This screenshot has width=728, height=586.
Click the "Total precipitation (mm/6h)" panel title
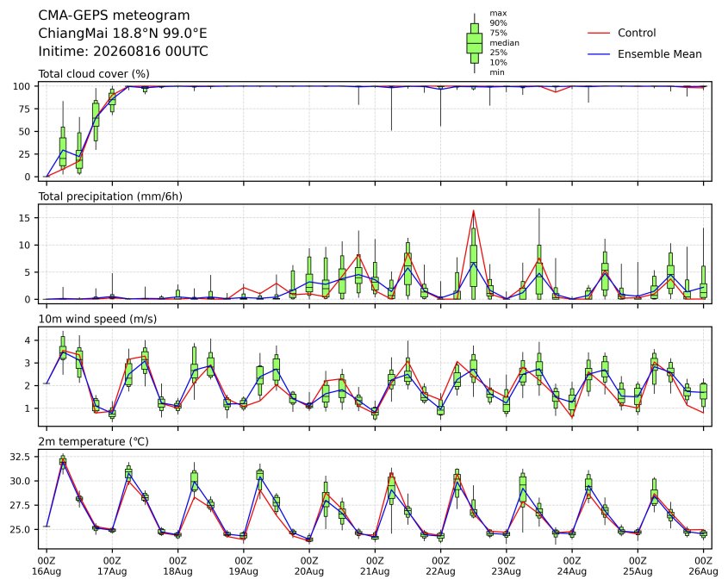coord(110,196)
